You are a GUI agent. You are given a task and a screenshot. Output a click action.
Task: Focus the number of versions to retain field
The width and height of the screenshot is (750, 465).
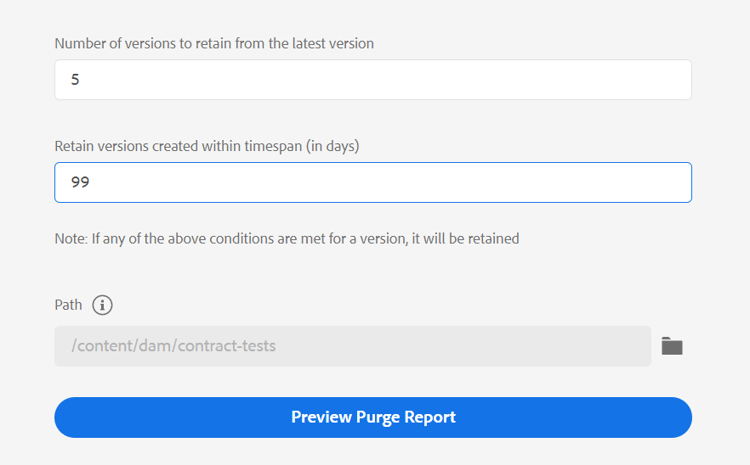coord(373,80)
